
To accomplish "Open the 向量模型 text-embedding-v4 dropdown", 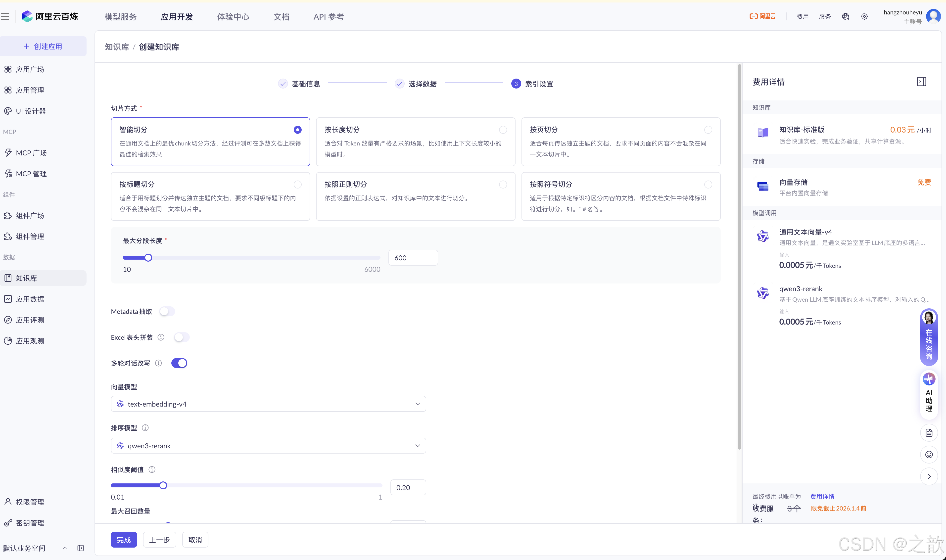I will tap(268, 404).
